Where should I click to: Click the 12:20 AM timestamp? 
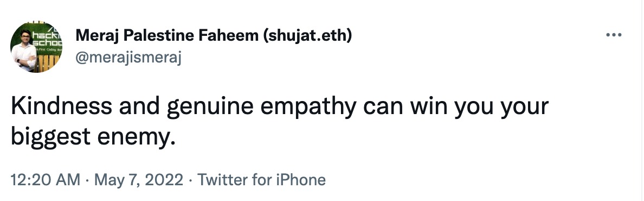46,180
